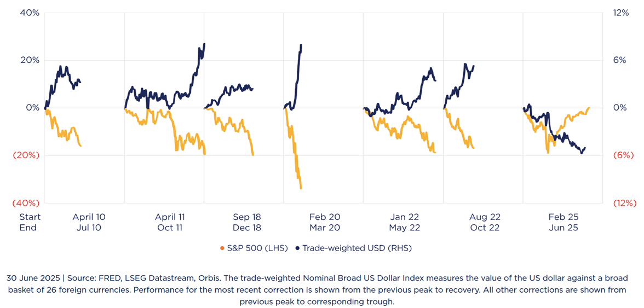Select the 'Oct 22' end date label
The height and width of the screenshot is (308, 644).
point(485,228)
